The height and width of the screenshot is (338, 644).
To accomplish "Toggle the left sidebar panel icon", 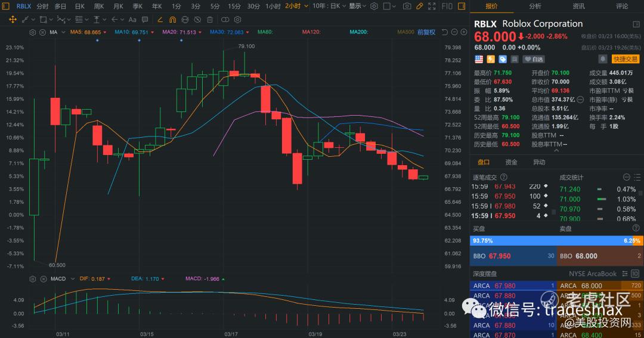I will pos(6,6).
